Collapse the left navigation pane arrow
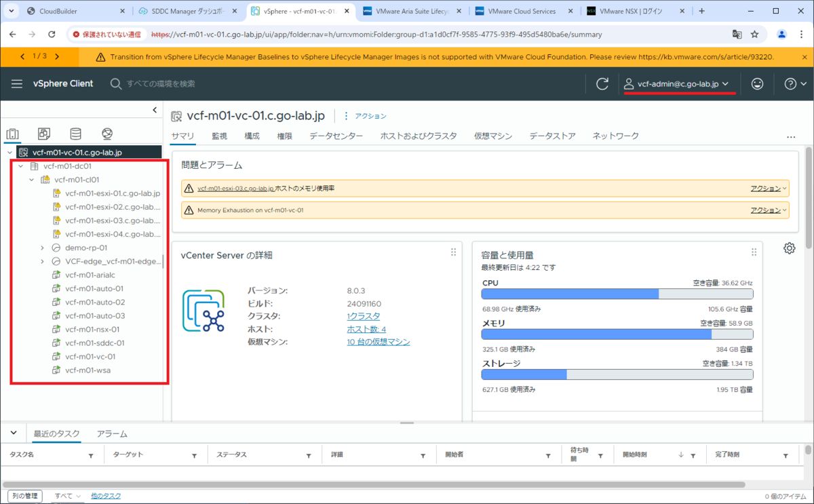 point(154,109)
